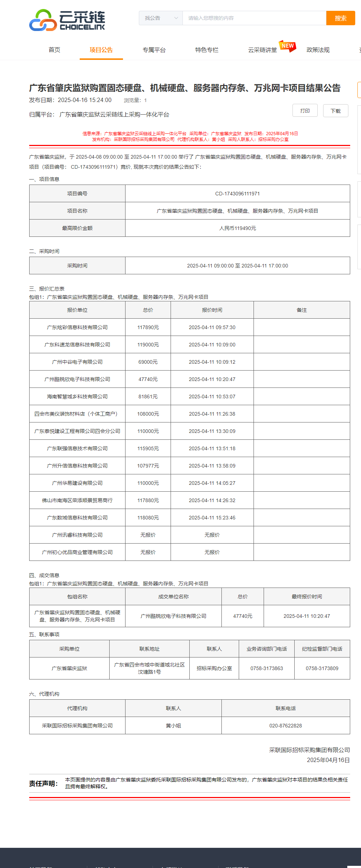Click contact 招标采购办公室 cell
This screenshot has height=868, width=361.
pyautogui.click(x=214, y=668)
